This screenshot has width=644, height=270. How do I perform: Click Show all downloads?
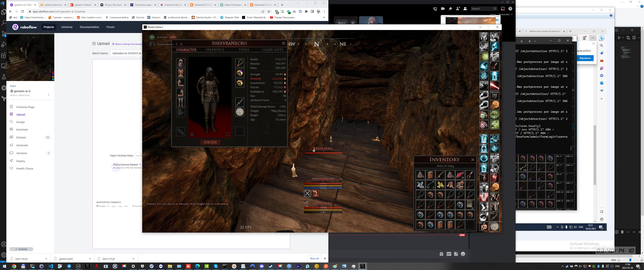(x=314, y=259)
